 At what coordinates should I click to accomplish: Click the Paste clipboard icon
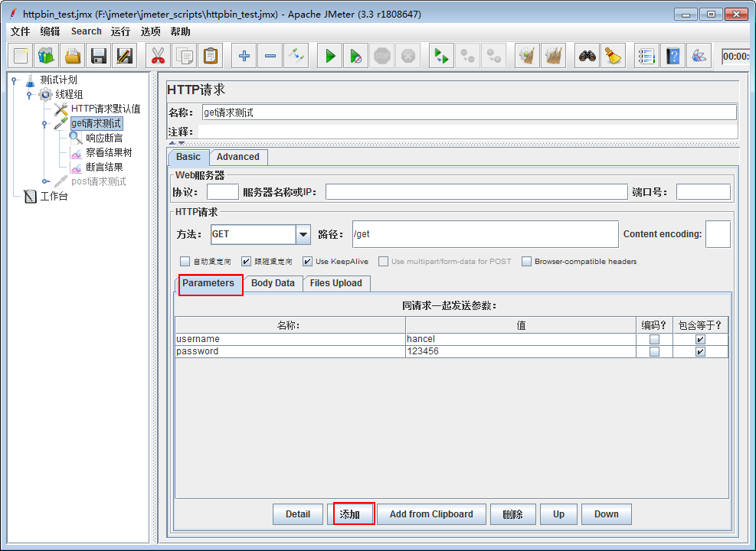point(210,56)
